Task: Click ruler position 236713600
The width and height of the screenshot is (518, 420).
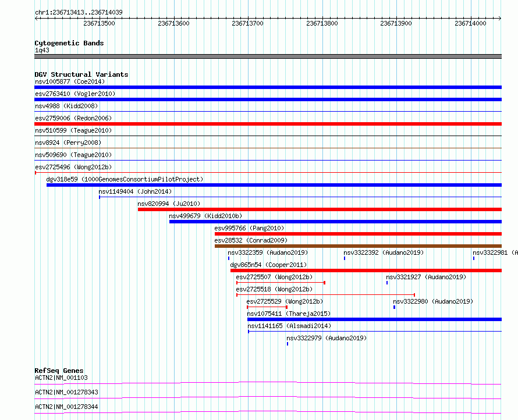Action: point(173,23)
